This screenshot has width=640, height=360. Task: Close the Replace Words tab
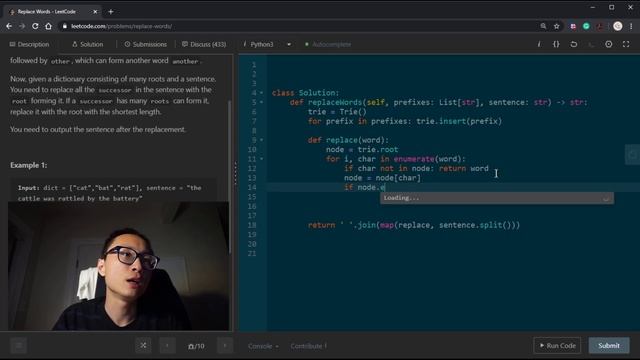pos(95,12)
